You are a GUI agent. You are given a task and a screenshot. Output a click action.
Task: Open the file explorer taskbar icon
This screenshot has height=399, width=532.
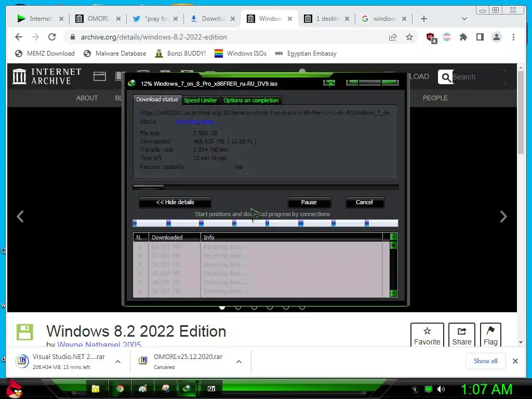(x=96, y=389)
